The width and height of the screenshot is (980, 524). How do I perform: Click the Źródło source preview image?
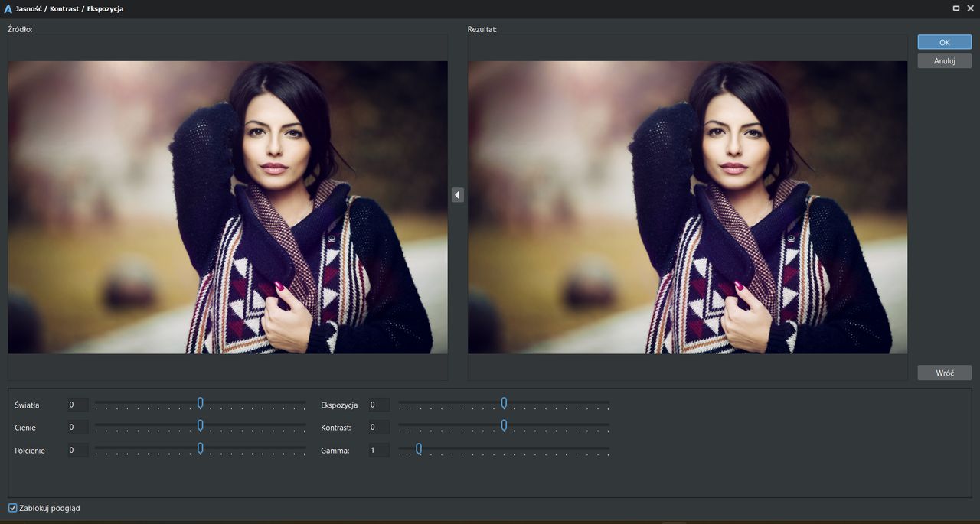pyautogui.click(x=227, y=207)
